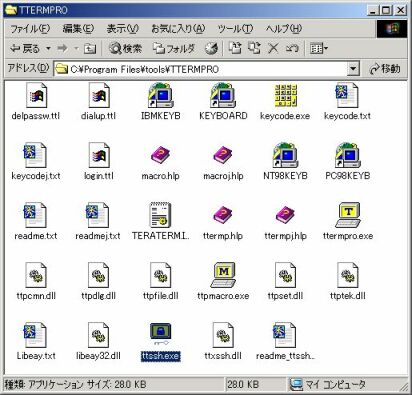Toggle the フォルダ folders pane button
The width and height of the screenshot is (412, 395).
pos(174,49)
